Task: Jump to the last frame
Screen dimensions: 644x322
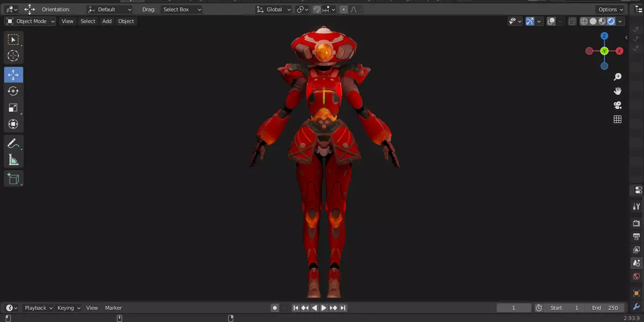Action: click(x=343, y=308)
